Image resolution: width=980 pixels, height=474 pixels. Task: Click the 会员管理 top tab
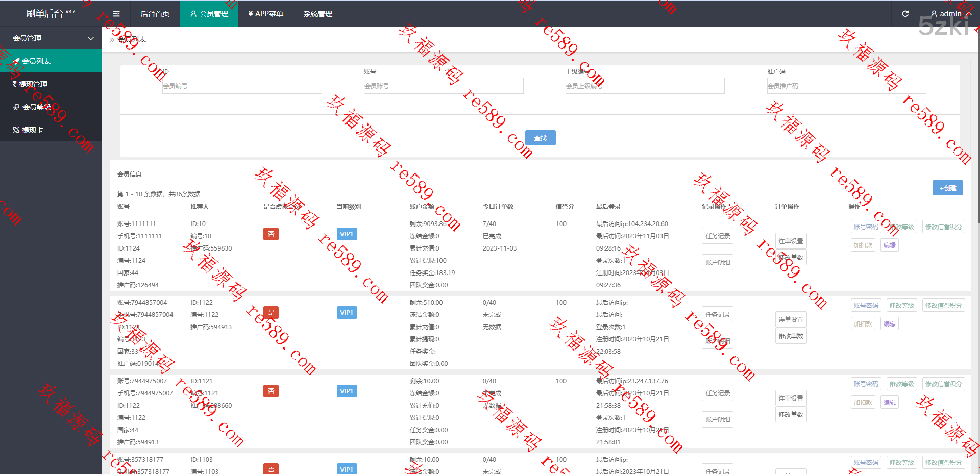(x=209, y=14)
